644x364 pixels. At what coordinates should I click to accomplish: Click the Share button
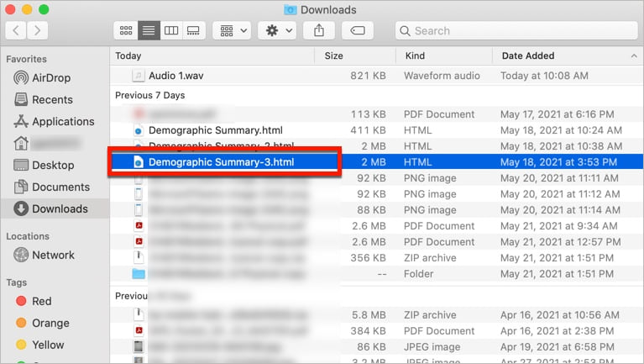tap(319, 30)
